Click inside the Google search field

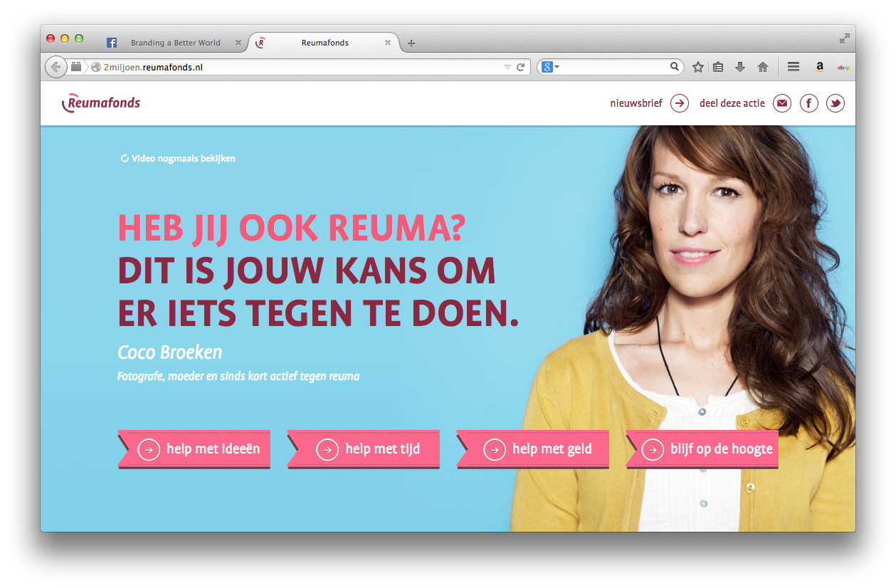click(x=616, y=67)
